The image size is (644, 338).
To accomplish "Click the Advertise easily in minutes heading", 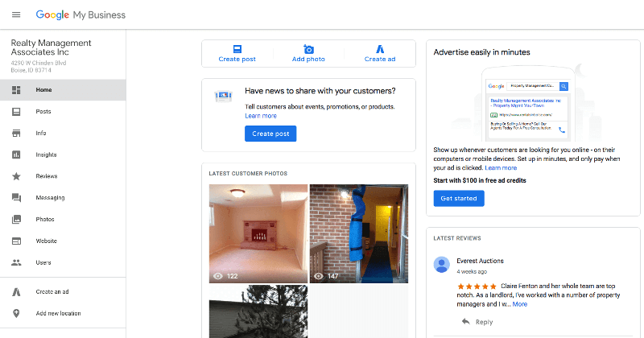I will click(481, 52).
